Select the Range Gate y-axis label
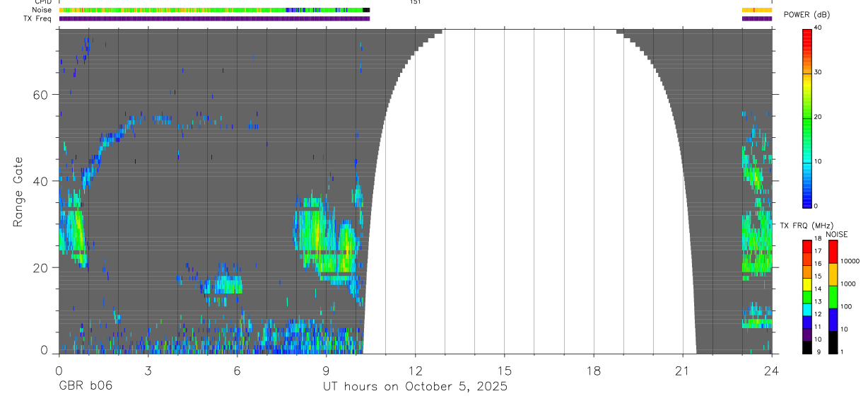 point(19,192)
